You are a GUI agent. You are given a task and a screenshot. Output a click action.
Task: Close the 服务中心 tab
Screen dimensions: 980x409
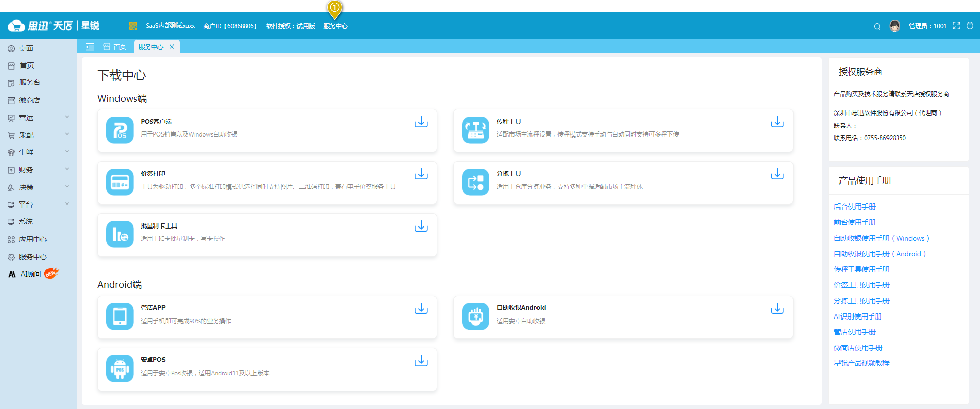coord(172,47)
